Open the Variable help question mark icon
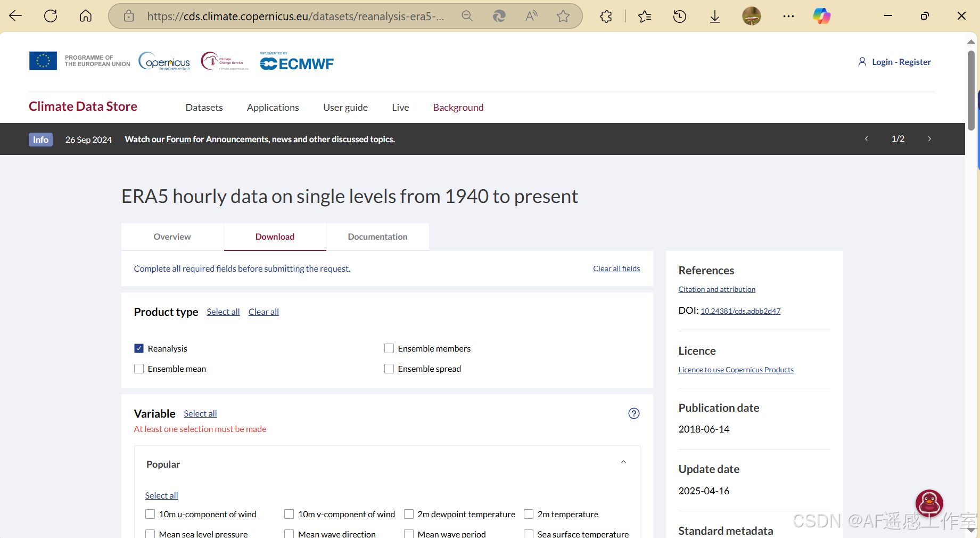Screen dimensions: 980x538 click(x=633, y=413)
